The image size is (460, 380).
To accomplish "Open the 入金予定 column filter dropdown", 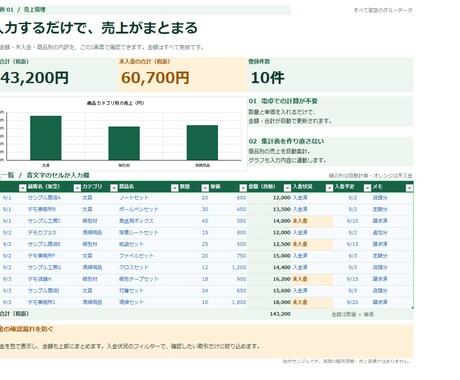I will pyautogui.click(x=367, y=188).
